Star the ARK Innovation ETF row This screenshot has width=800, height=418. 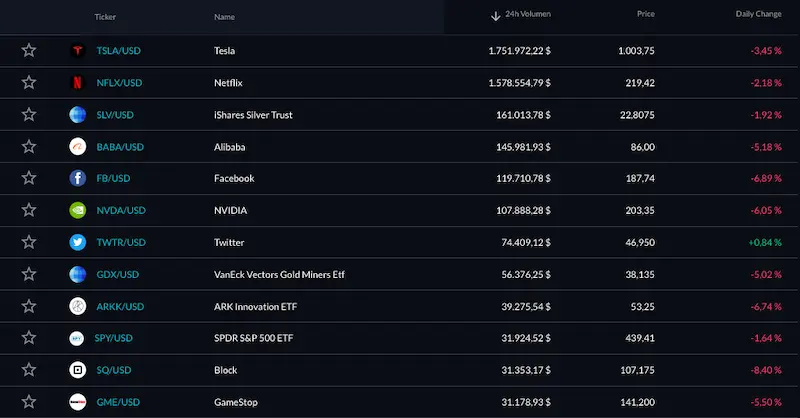pos(29,306)
